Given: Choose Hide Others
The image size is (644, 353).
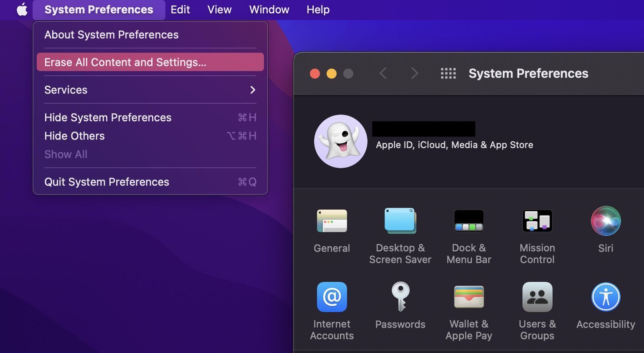Looking at the screenshot, I should (150, 136).
